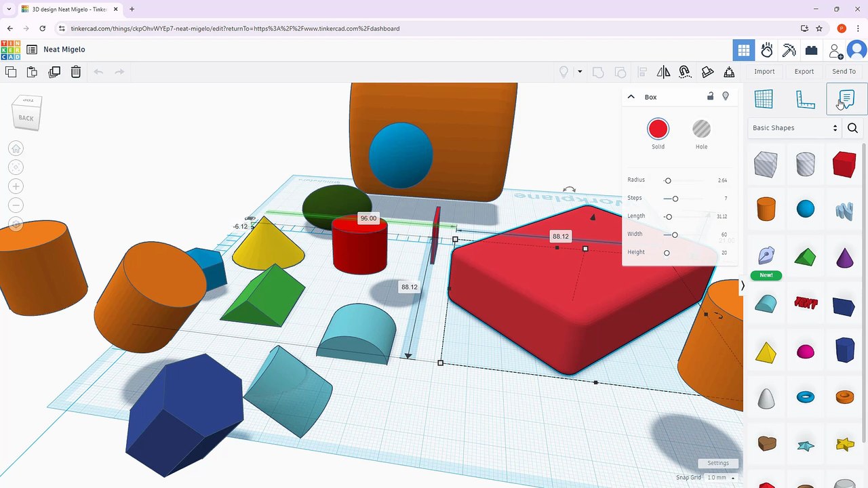
Task: Click the shape search magnifier
Action: pyautogui.click(x=853, y=127)
